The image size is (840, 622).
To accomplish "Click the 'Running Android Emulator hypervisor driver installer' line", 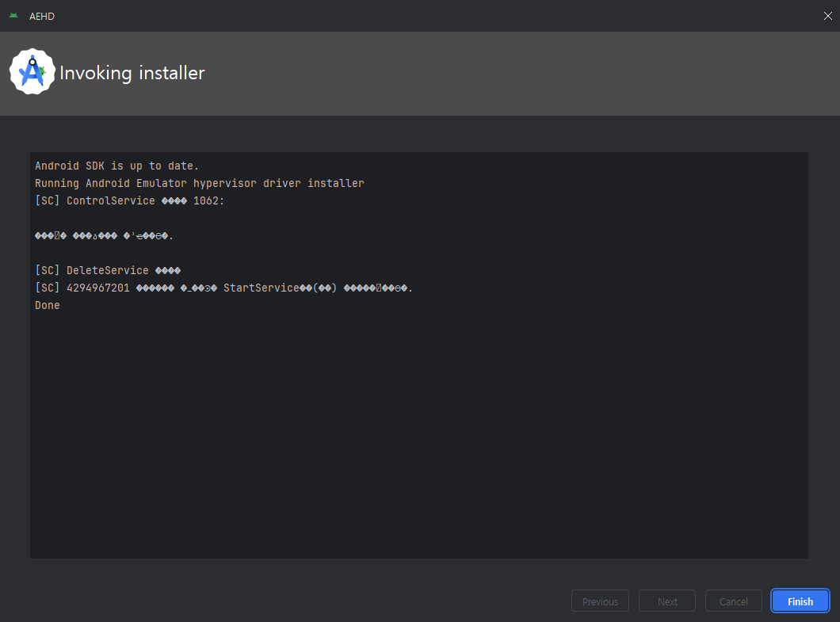I will [199, 183].
